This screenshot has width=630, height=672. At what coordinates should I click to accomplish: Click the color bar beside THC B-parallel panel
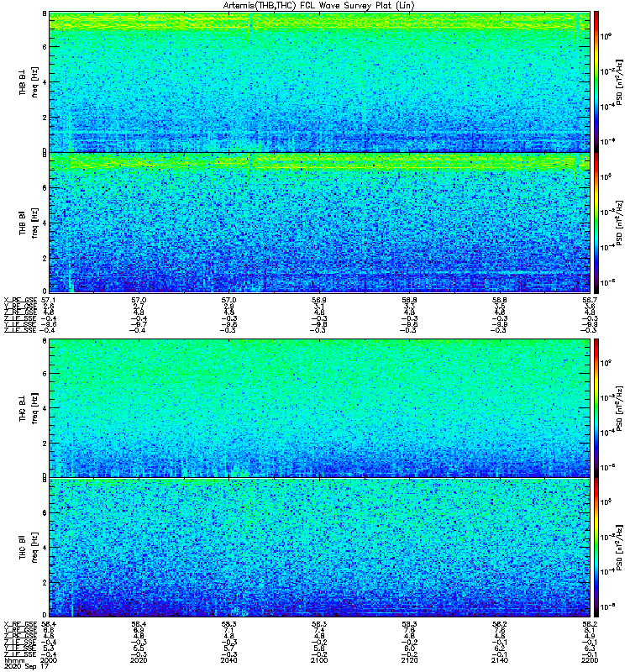tap(596, 548)
